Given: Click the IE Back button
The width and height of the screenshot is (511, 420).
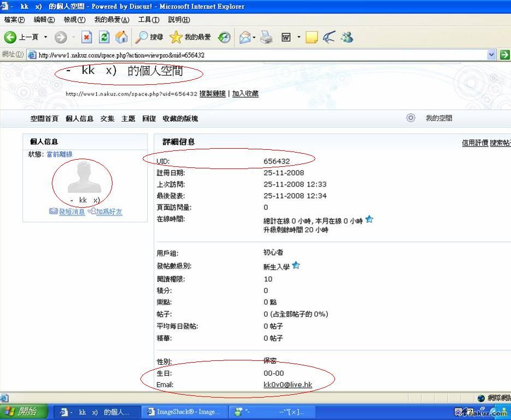Looking at the screenshot, I should coord(22,37).
